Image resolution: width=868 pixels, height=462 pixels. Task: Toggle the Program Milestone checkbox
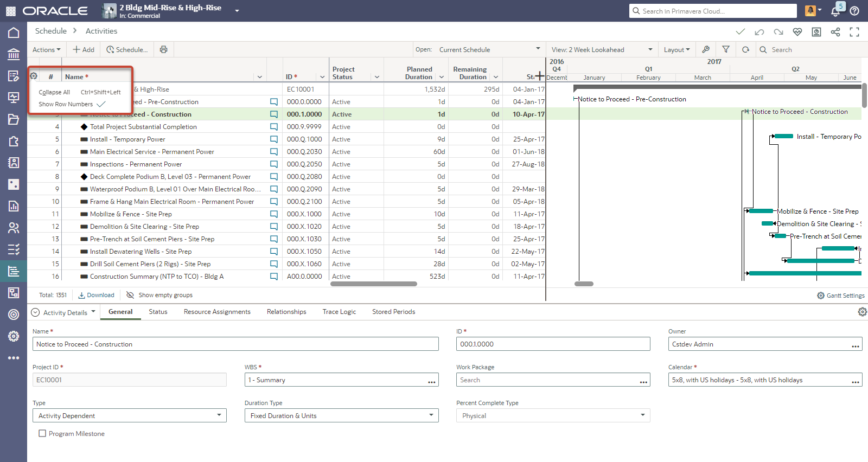coord(42,433)
